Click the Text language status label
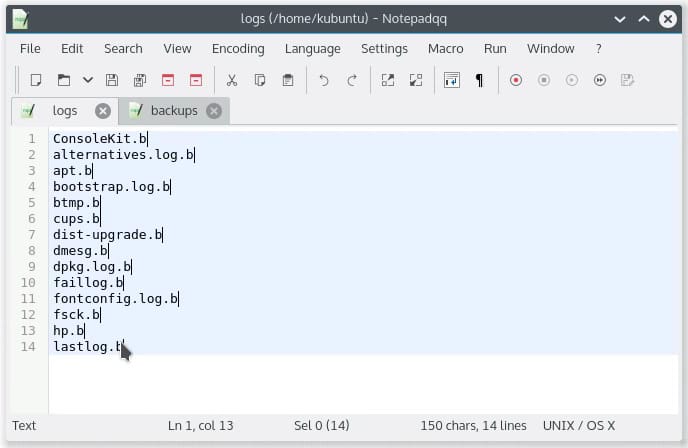This screenshot has height=448, width=688. (24, 426)
